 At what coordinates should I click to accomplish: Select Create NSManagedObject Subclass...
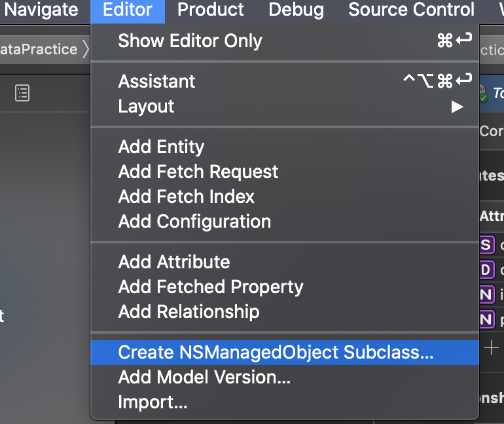click(x=285, y=353)
